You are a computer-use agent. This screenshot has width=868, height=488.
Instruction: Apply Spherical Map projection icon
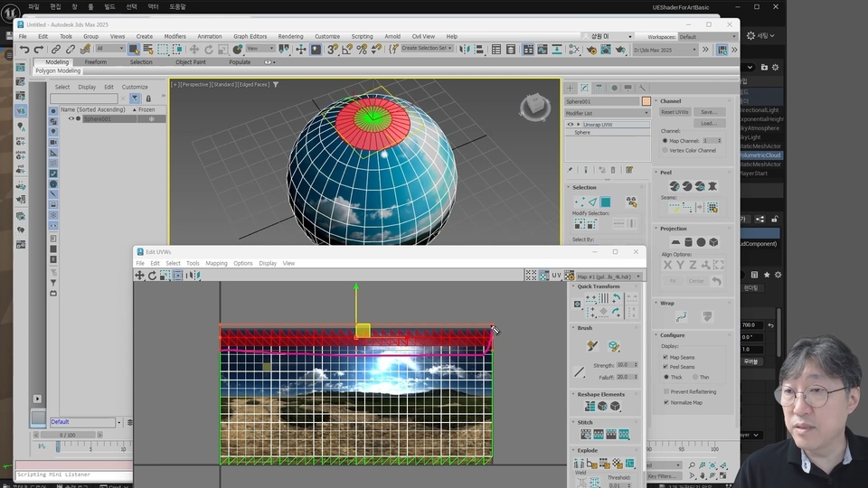click(x=701, y=242)
